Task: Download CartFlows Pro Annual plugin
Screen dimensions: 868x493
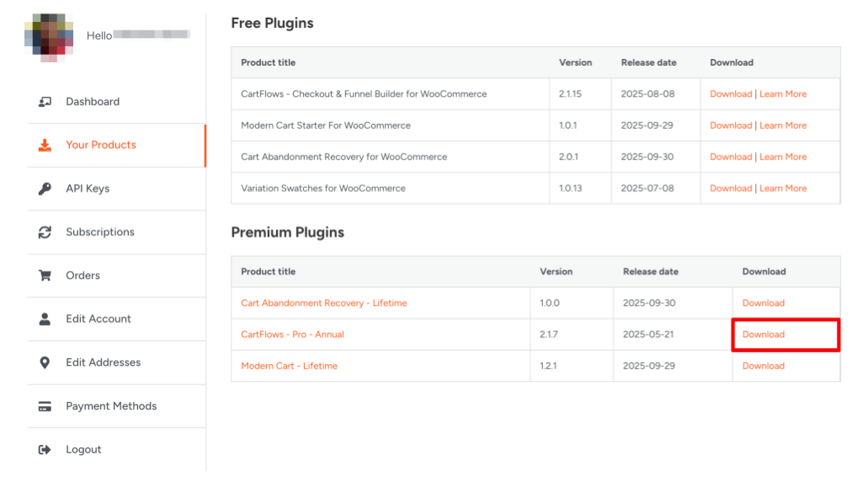Action: (763, 335)
